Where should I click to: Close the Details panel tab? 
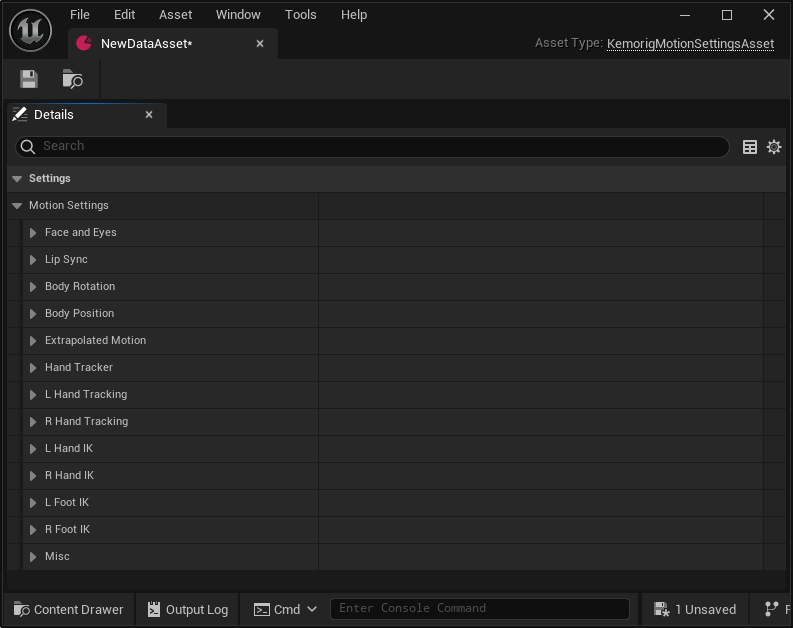[149, 115]
